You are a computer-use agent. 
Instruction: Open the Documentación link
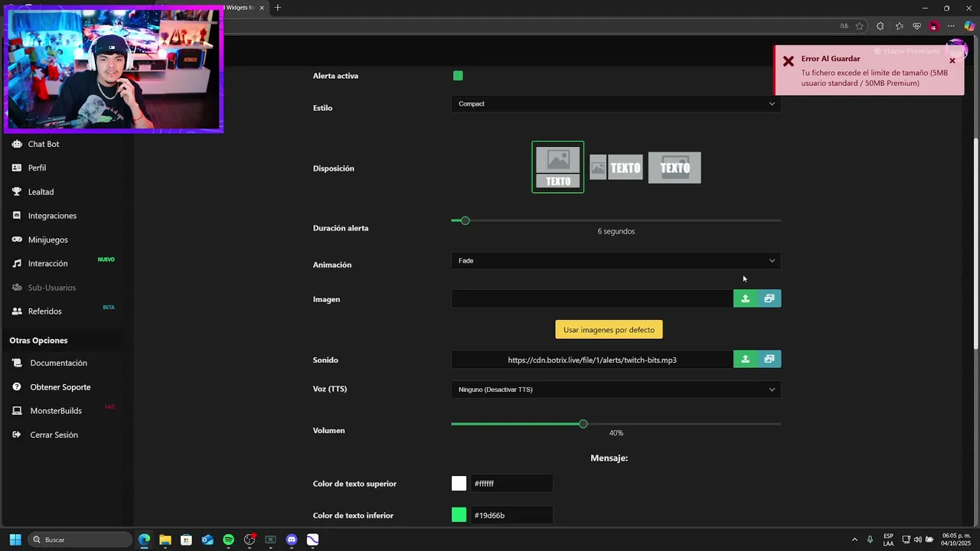tap(58, 363)
